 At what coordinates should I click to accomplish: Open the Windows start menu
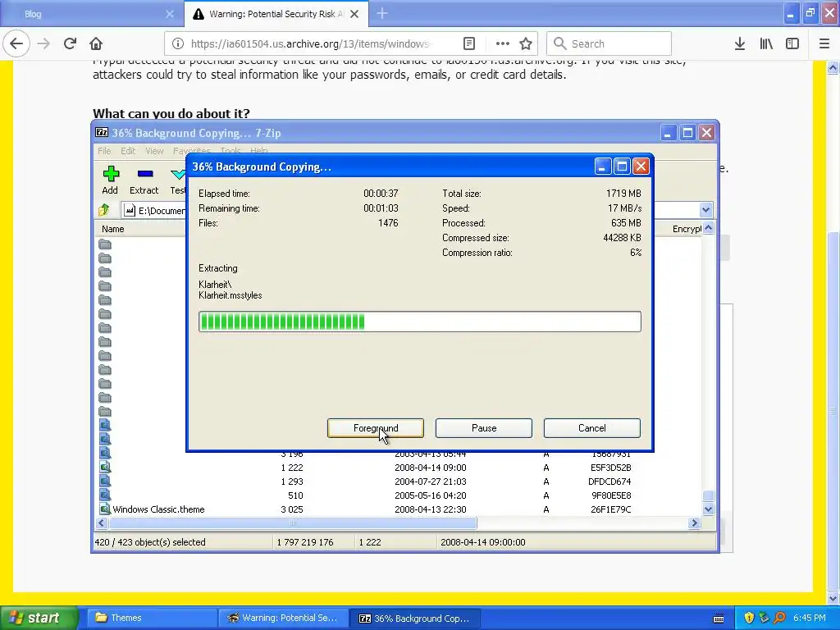click(x=38, y=618)
